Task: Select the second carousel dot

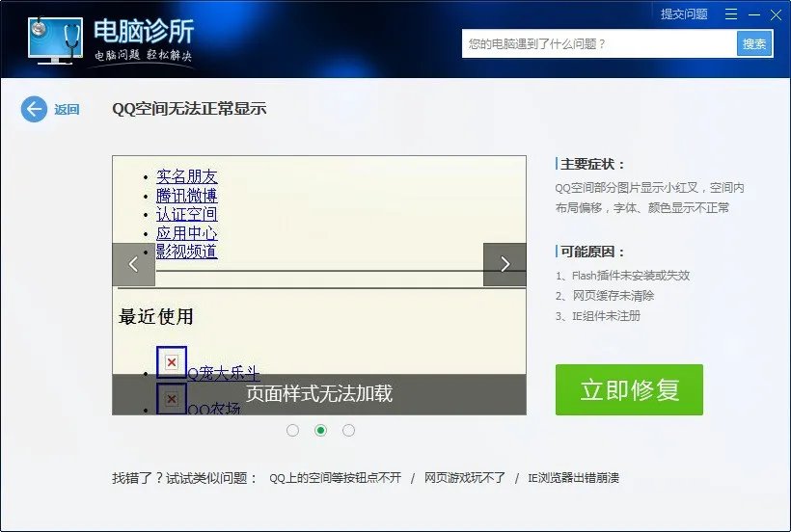Action: (320, 430)
